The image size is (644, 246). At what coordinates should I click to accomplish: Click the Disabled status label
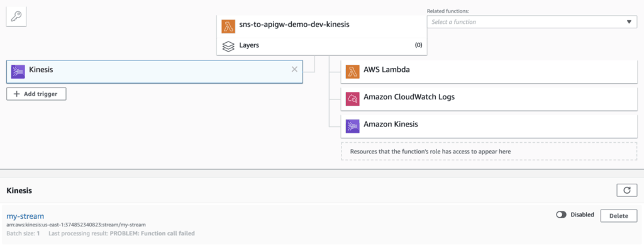582,215
